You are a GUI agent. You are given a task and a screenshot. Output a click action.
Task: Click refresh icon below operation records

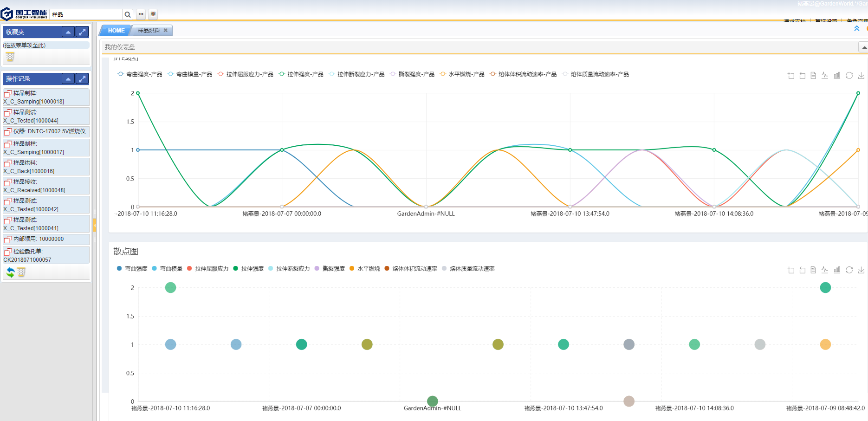(10, 272)
